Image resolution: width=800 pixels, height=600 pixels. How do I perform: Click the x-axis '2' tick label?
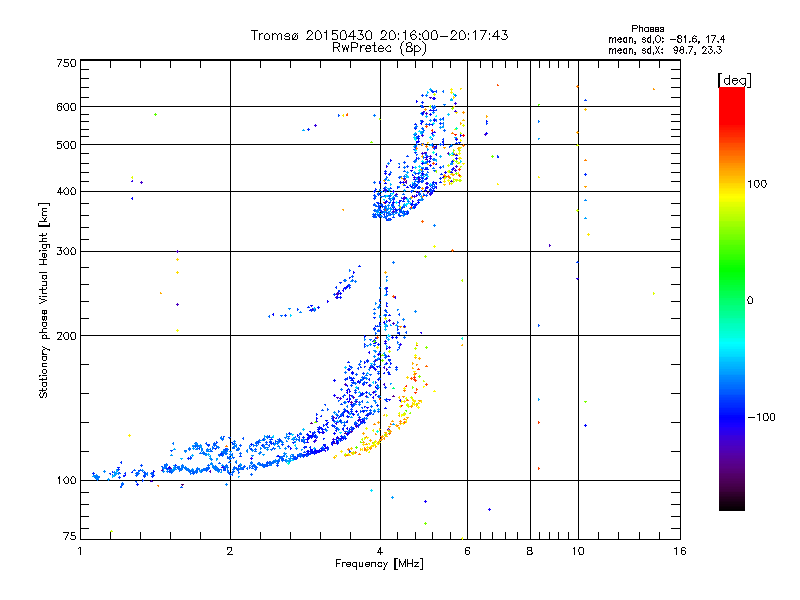click(x=230, y=551)
